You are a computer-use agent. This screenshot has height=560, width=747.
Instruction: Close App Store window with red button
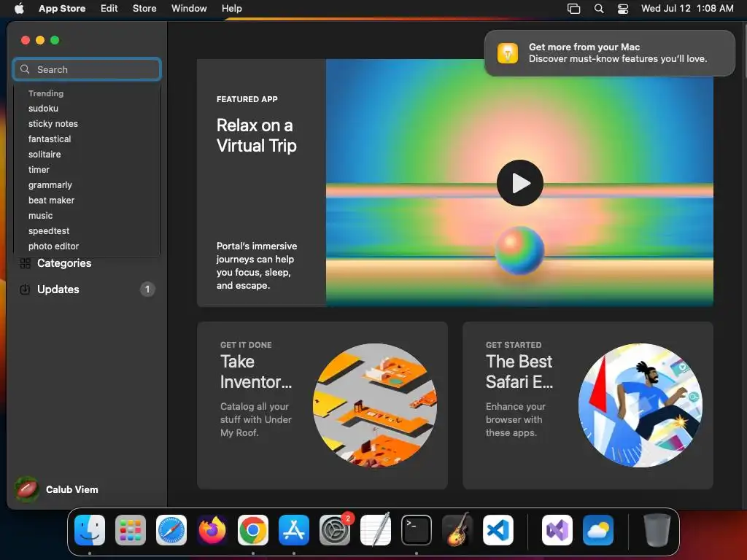pos(26,40)
